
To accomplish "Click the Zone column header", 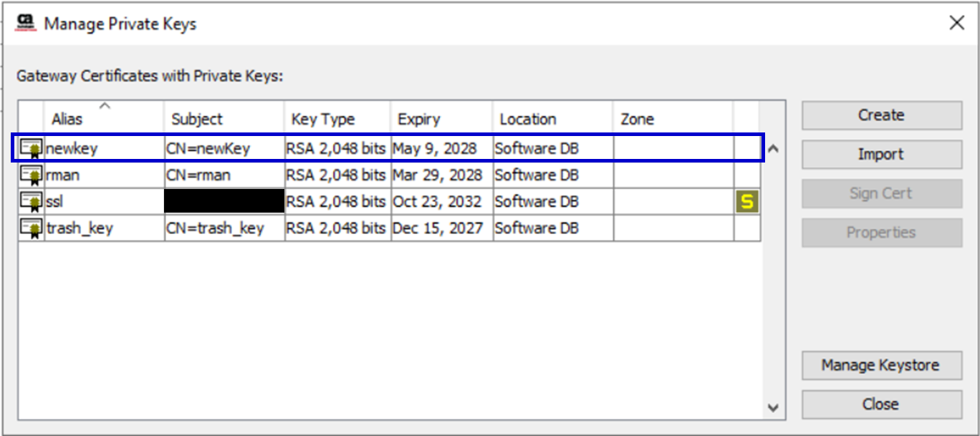I will tap(637, 119).
